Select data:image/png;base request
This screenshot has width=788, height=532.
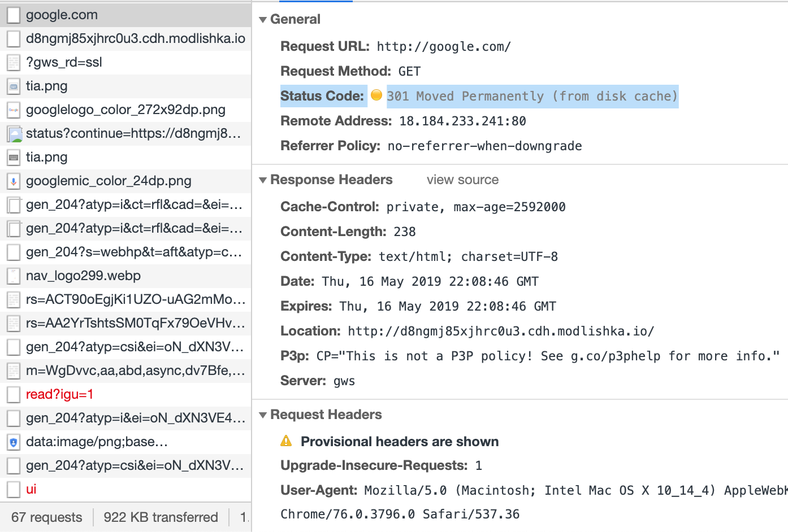point(125,442)
